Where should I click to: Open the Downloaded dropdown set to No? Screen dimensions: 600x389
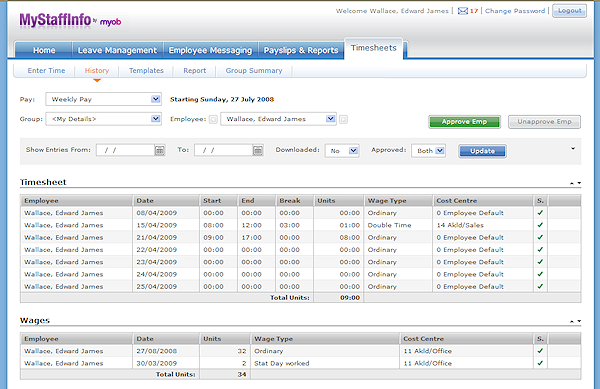[342, 151]
